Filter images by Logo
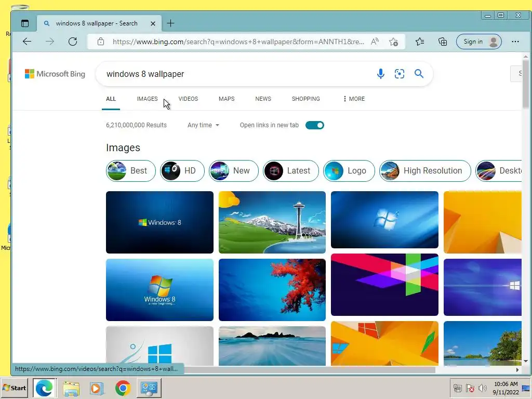Viewport: 532px width, 399px height. (x=349, y=170)
